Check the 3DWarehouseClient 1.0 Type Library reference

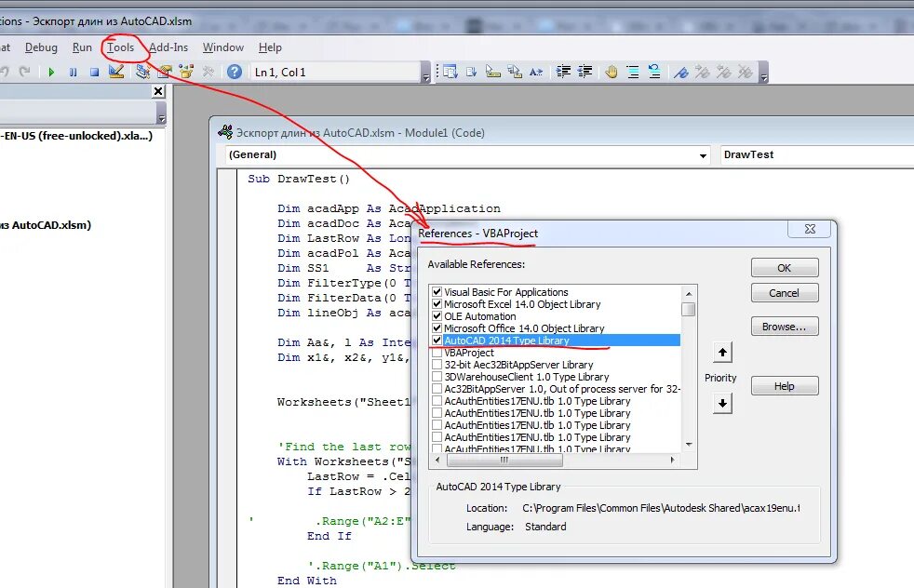pyautogui.click(x=435, y=377)
